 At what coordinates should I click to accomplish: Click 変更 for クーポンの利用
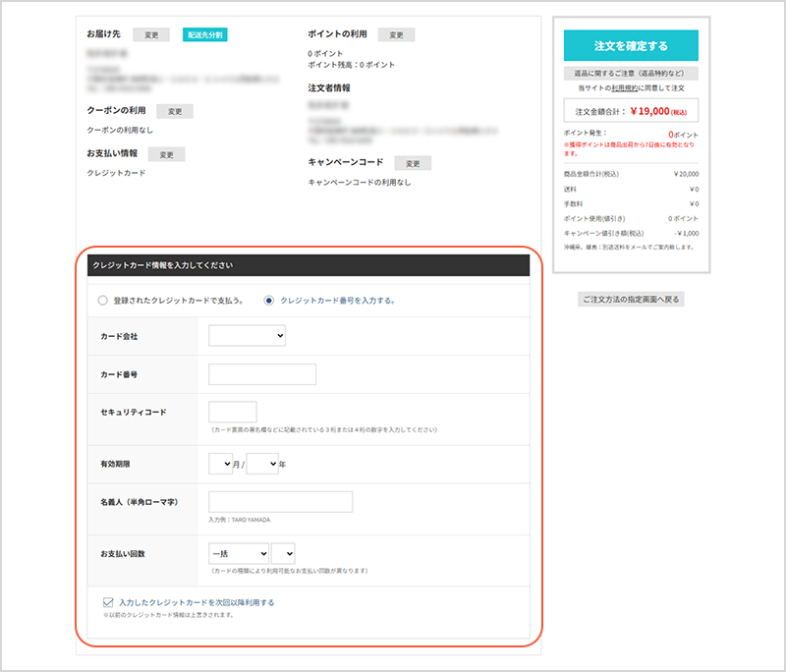pyautogui.click(x=174, y=111)
